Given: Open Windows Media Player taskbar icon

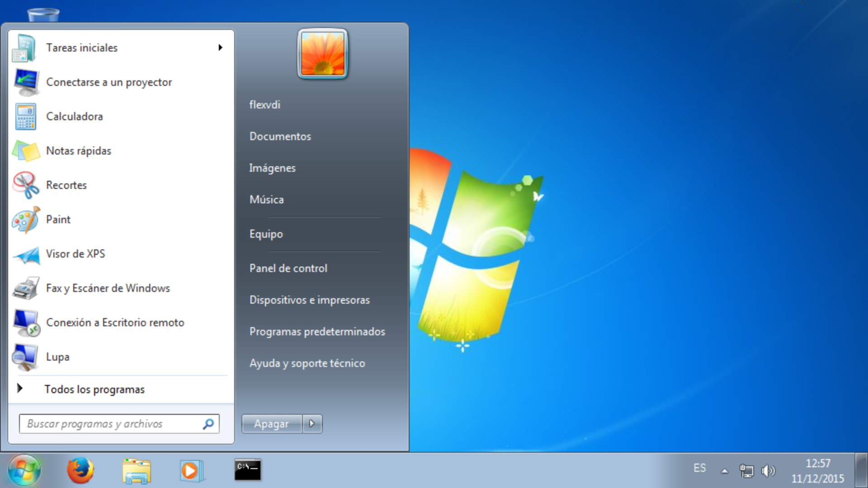Looking at the screenshot, I should click(192, 471).
